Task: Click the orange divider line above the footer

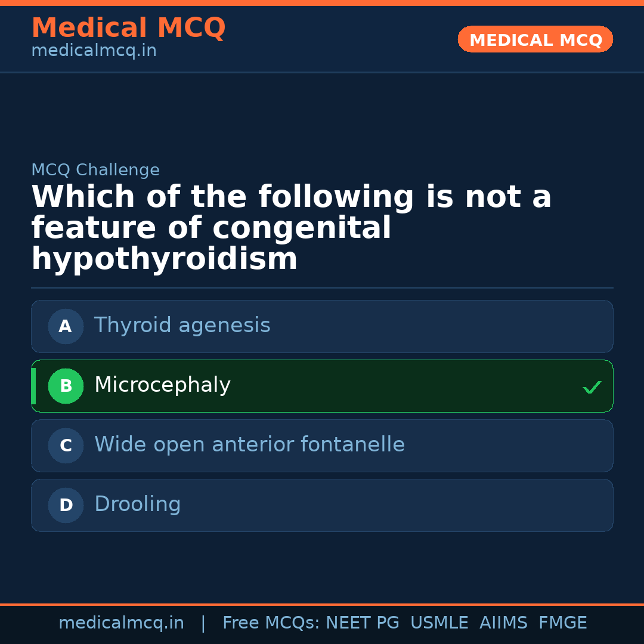Action: (x=322, y=603)
